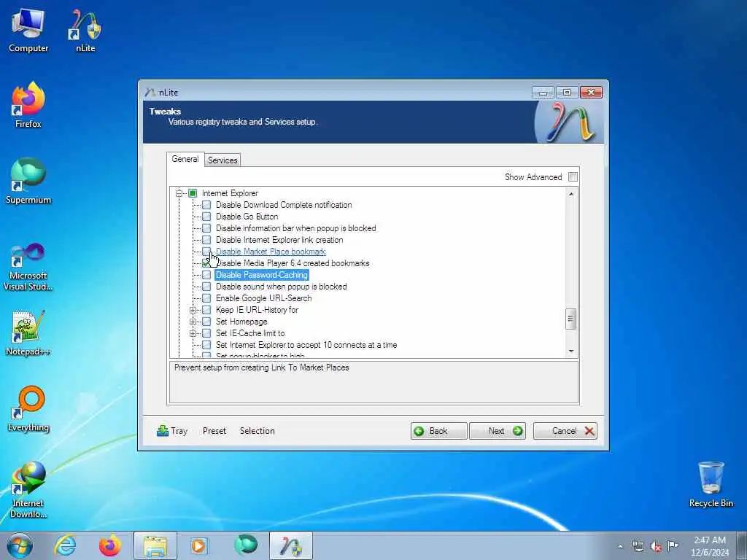
Task: Toggle the Show Advanced checkbox
Action: click(573, 177)
